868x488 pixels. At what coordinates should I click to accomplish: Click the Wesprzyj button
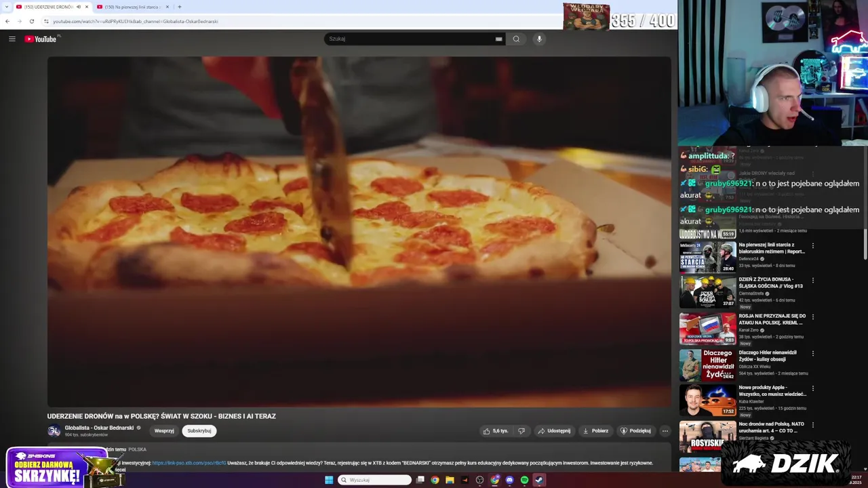pos(164,430)
